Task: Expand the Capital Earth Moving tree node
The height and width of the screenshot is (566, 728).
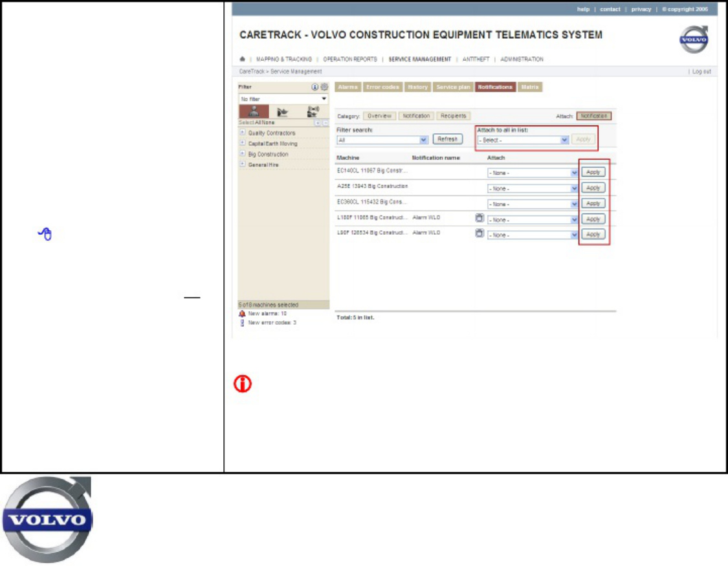Action: coord(243,143)
